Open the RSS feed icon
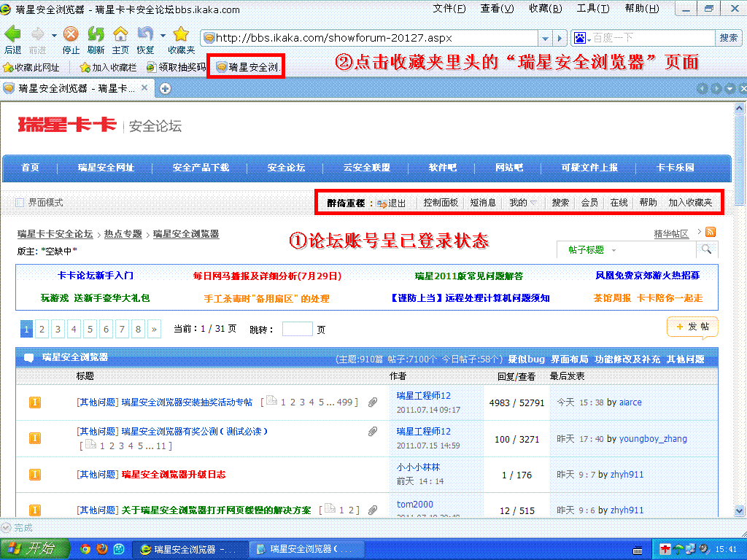747x560 pixels. [x=710, y=233]
